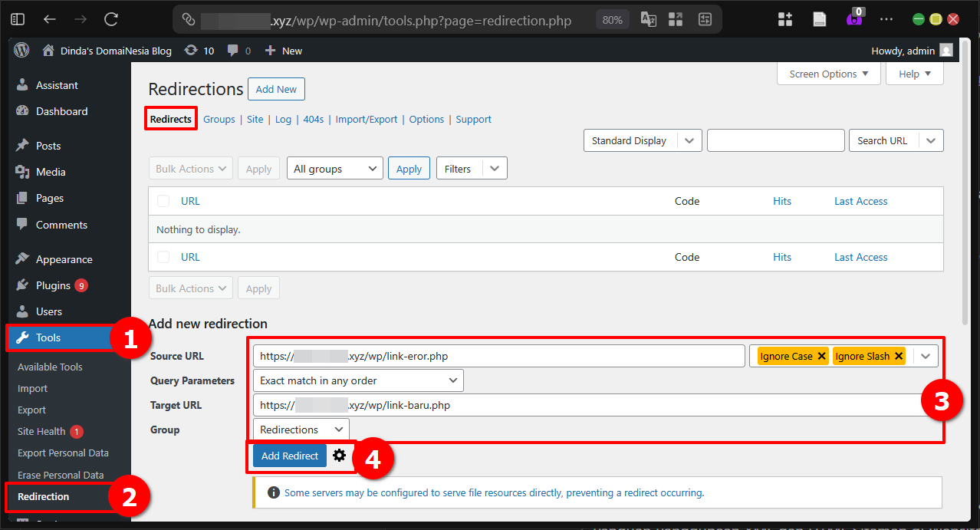
Task: Remove the Ignore Case flag
Action: (821, 356)
